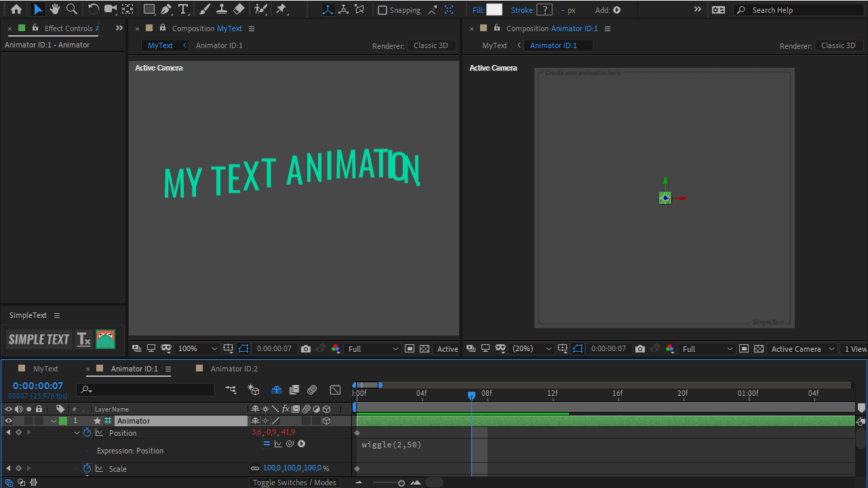Open (20%) magnification dropdown in right viewer
This screenshot has width=868, height=488.
point(532,348)
